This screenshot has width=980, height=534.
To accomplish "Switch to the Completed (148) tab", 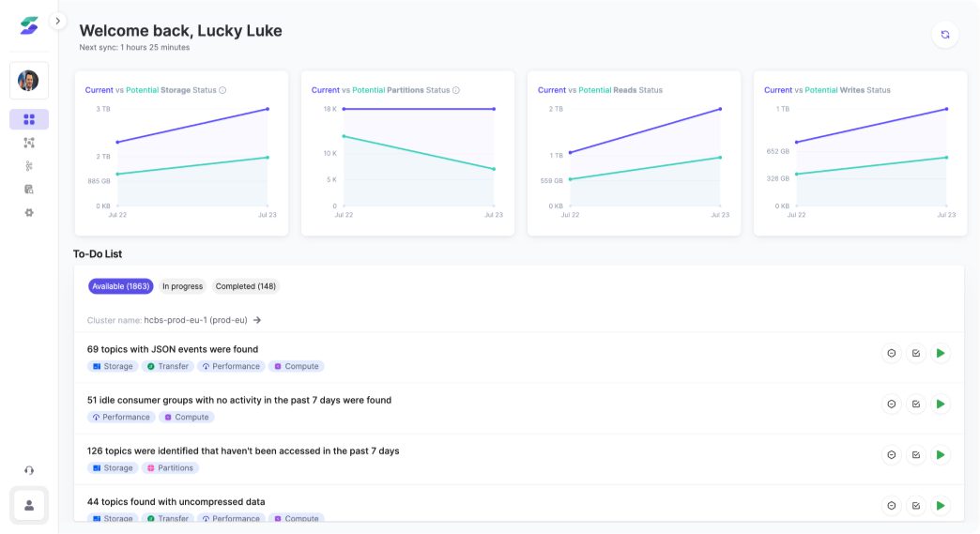I will [245, 286].
